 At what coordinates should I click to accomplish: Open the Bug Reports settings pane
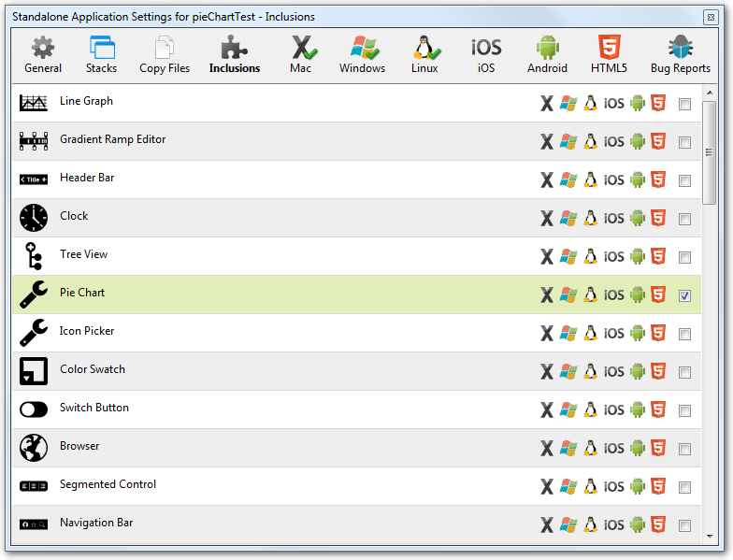tap(680, 54)
